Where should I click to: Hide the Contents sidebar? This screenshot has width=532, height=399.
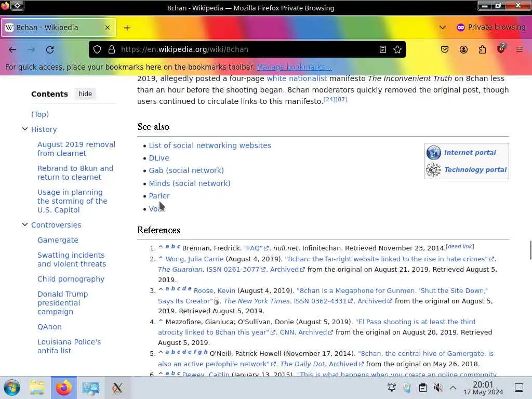[x=85, y=94]
